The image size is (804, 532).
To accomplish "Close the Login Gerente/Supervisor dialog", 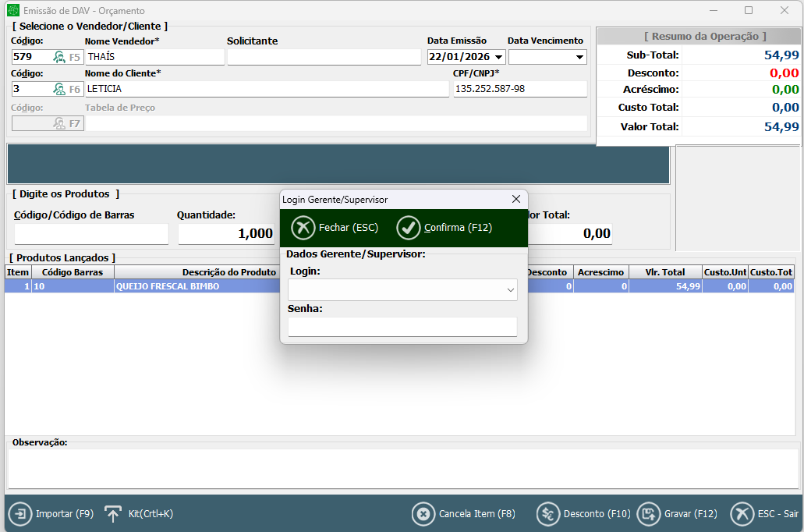I will tap(515, 200).
